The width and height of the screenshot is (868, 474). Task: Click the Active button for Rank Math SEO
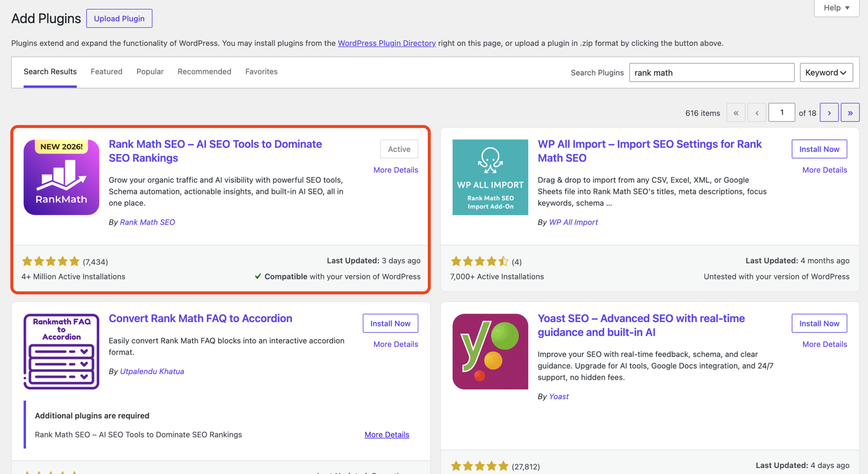point(399,149)
